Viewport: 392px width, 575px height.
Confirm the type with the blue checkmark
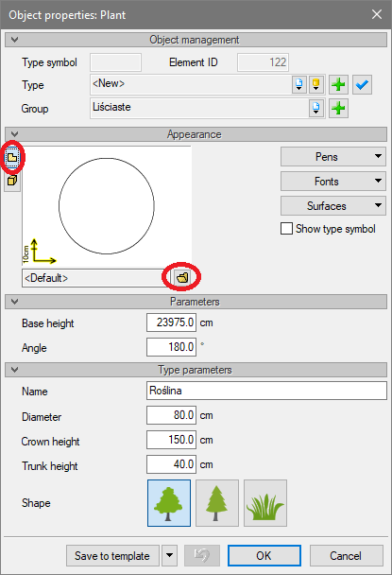(x=362, y=85)
